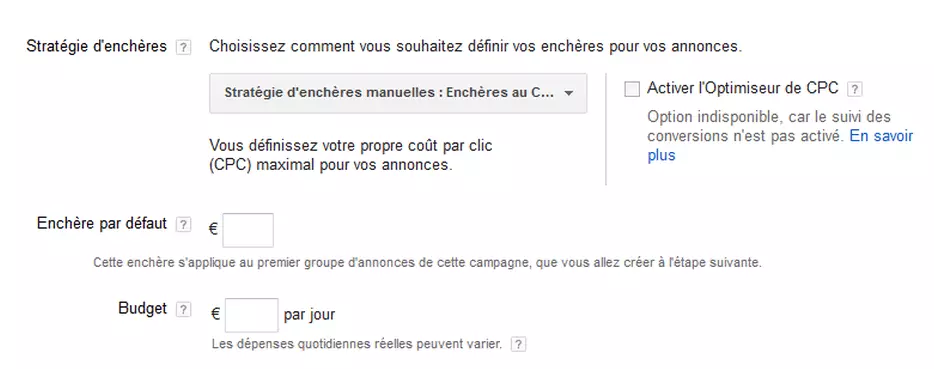This screenshot has height=369, width=934.
Task: Click help icon after 'dépenses quotidiennes réelles peuvent varier'
Action: coord(519,345)
